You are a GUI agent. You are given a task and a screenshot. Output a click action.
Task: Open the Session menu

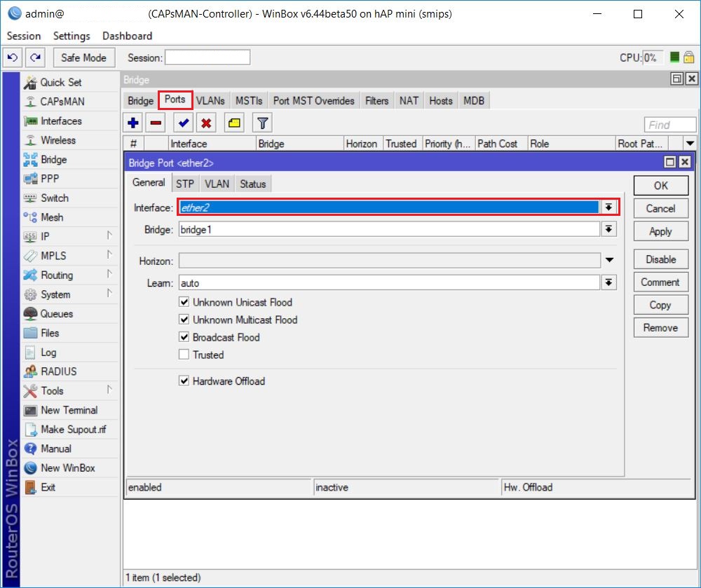(24, 36)
